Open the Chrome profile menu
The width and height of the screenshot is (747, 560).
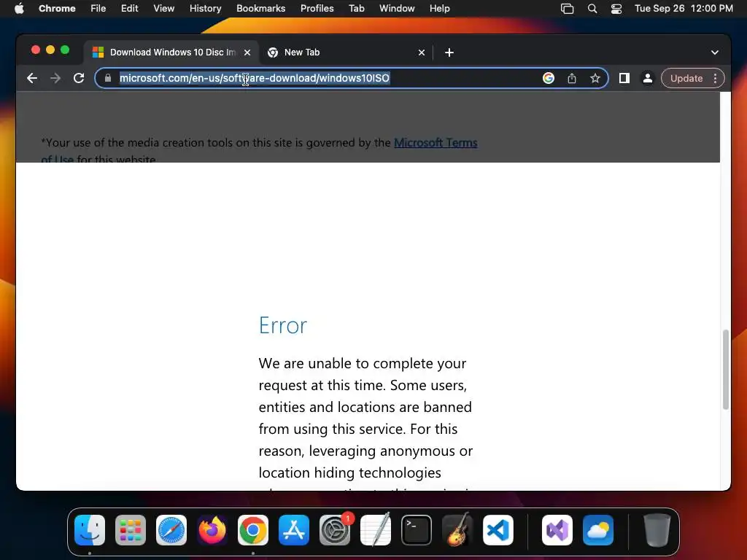point(648,78)
